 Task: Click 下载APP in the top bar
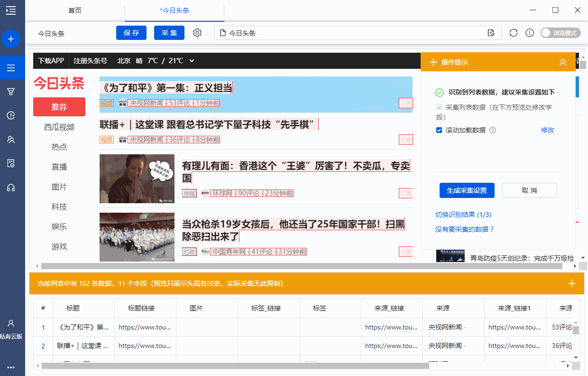pos(51,61)
